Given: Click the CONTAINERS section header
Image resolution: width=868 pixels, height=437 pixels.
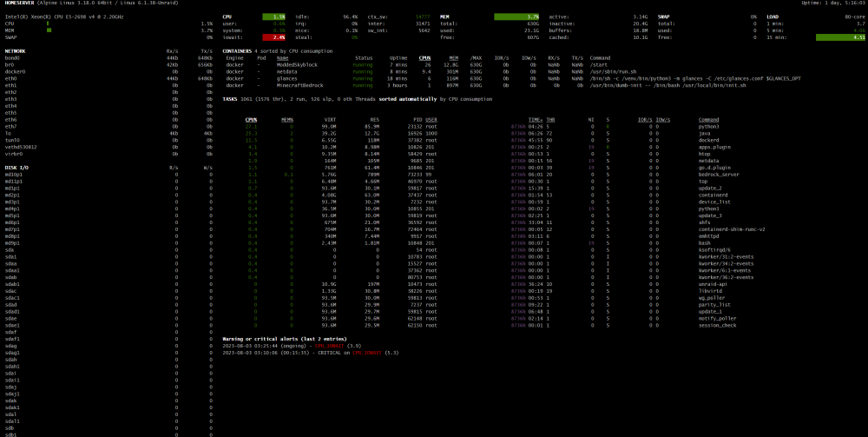Looking at the screenshot, I should click(237, 51).
